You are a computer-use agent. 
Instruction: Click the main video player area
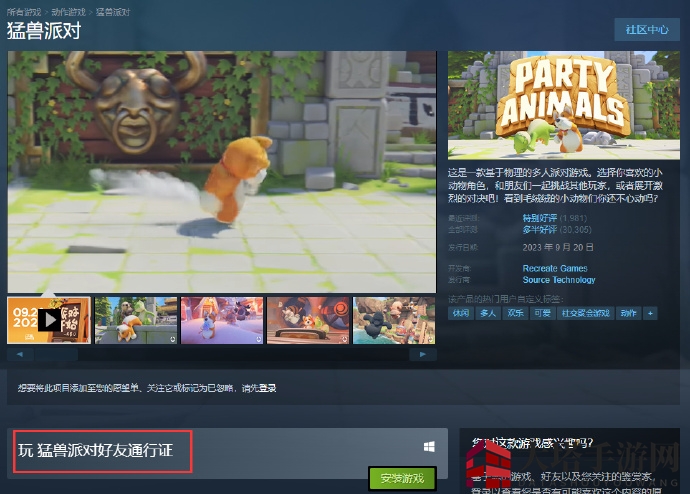(x=222, y=172)
